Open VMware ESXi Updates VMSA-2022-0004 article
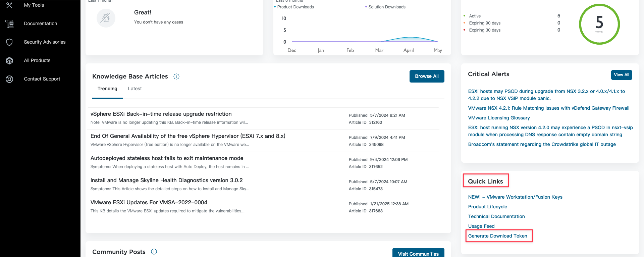Screen dimensions: 644x257 pyautogui.click(x=149, y=203)
